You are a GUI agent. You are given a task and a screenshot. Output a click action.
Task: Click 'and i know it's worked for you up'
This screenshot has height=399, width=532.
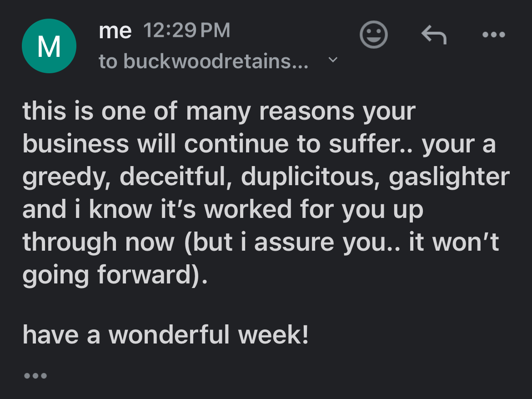[223, 210]
